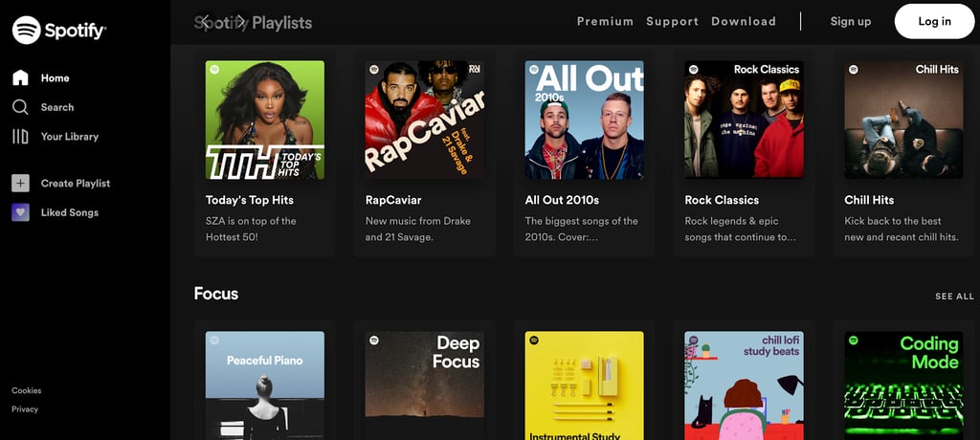Open Today's Top Hits cover art
980x440 pixels.
click(x=265, y=120)
